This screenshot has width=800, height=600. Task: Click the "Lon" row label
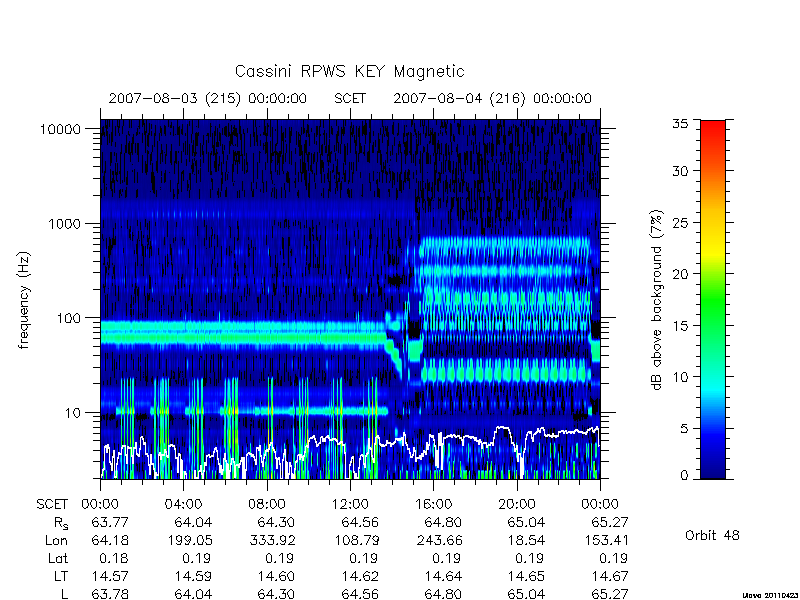pyautogui.click(x=57, y=540)
